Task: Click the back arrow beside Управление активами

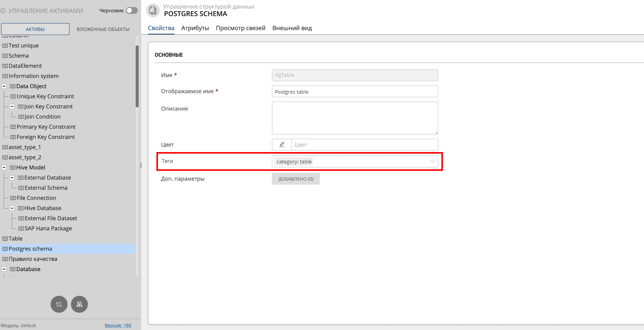Action: [x=3, y=11]
